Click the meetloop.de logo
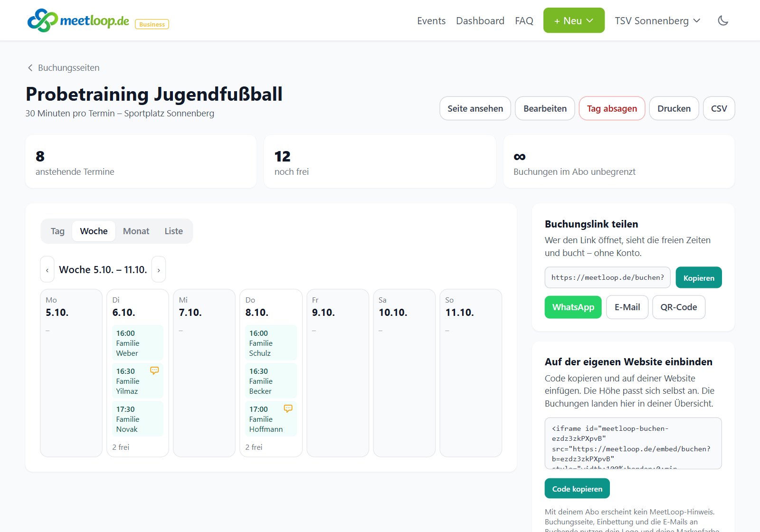Image resolution: width=760 pixels, height=532 pixels. (78, 20)
